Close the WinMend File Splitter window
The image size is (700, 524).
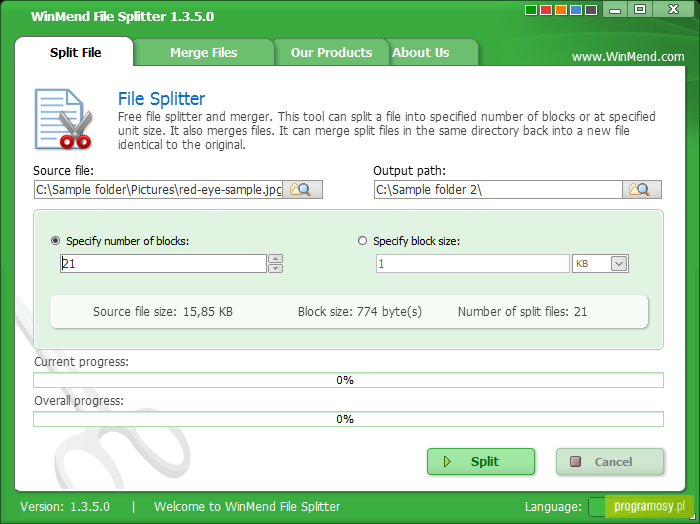click(673, 9)
